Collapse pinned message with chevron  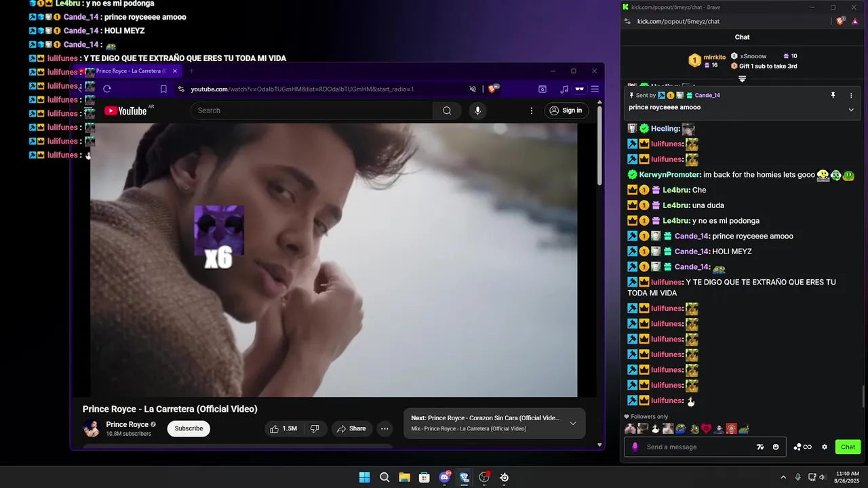851,109
